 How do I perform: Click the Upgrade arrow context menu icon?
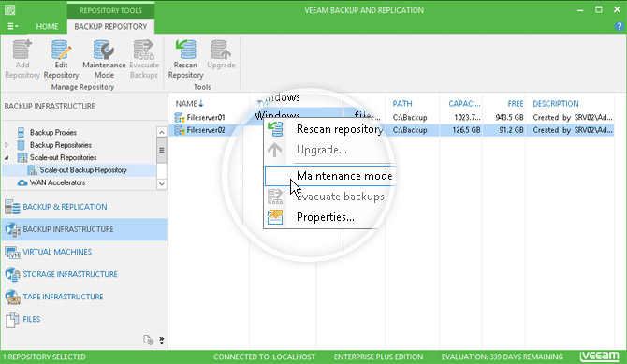(x=275, y=150)
